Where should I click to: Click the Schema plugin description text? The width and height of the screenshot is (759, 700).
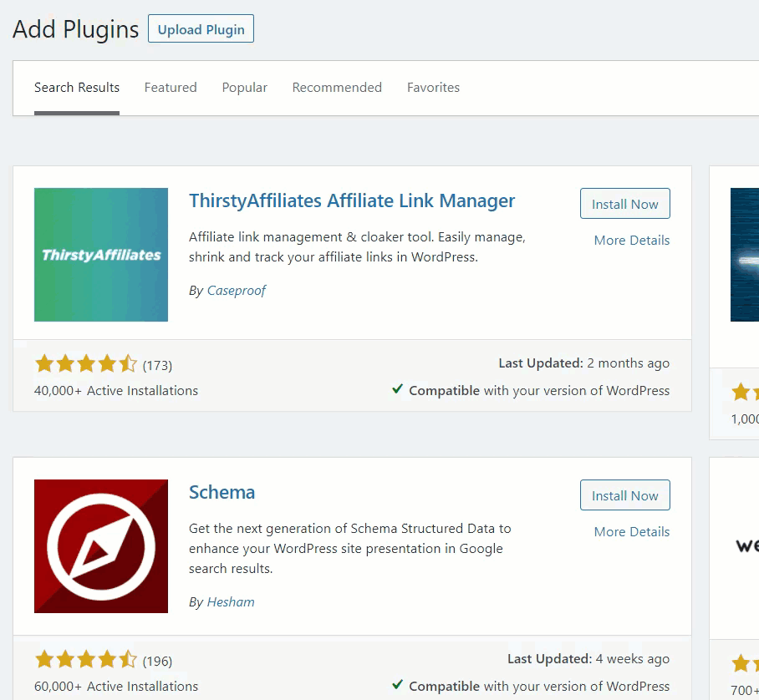[x=350, y=549]
